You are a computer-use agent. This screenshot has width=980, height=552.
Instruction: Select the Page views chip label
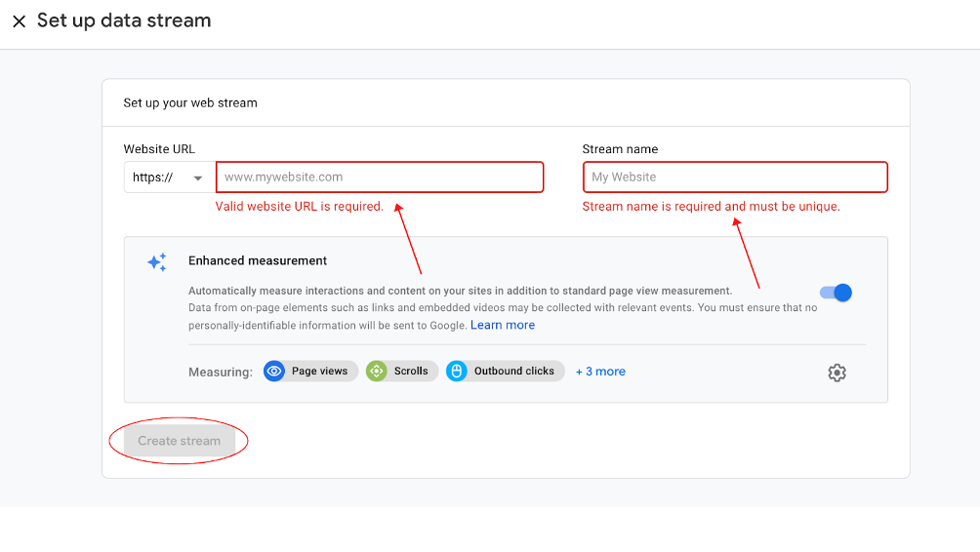pos(319,371)
